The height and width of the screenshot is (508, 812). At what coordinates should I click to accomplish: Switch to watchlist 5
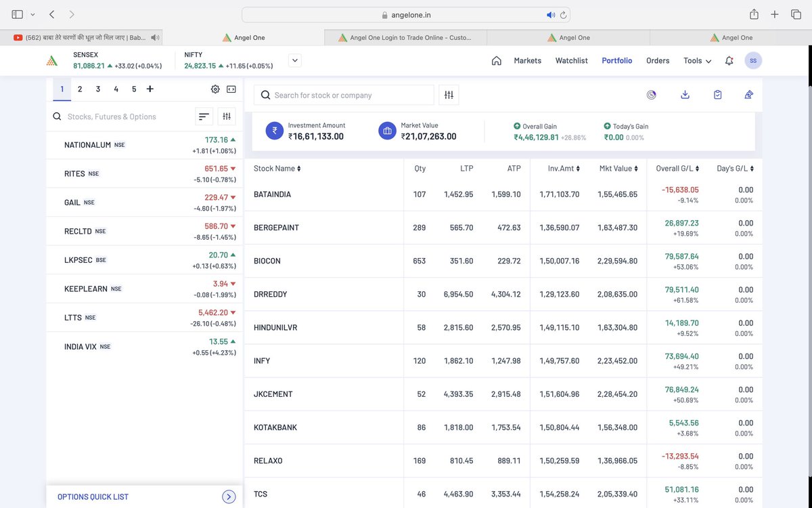[x=134, y=89]
